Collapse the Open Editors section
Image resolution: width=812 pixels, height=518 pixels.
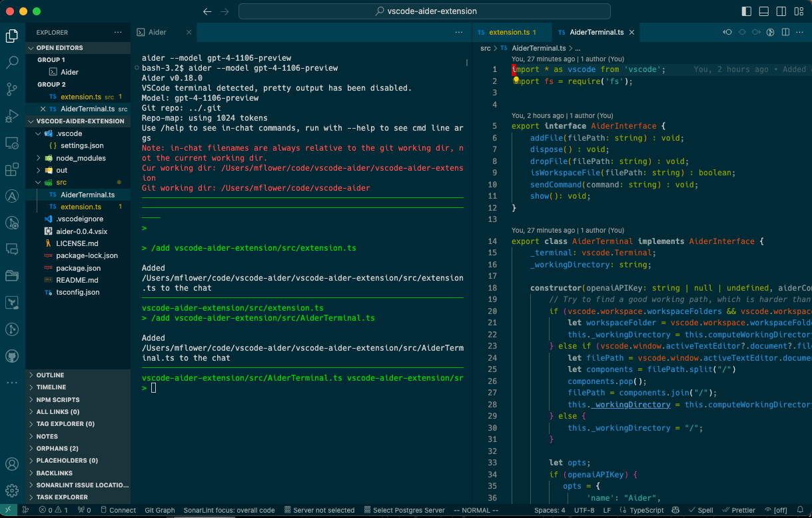pyautogui.click(x=78, y=48)
